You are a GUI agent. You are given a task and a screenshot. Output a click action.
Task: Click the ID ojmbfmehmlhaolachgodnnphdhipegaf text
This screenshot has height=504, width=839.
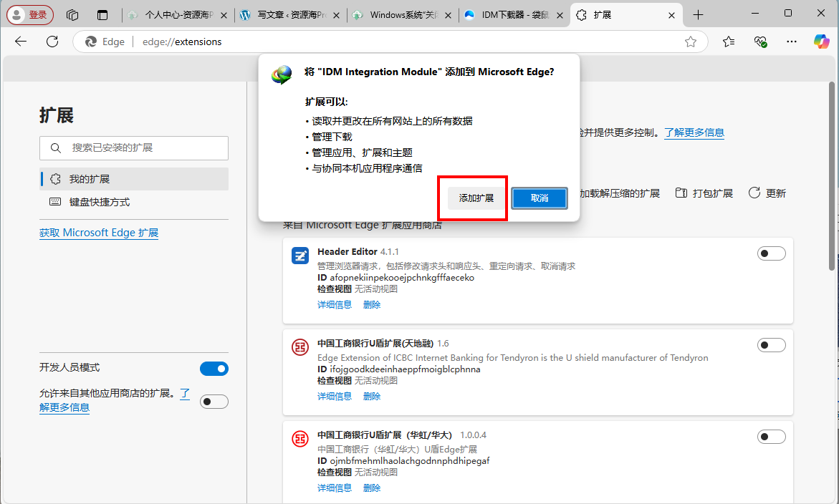(403, 461)
